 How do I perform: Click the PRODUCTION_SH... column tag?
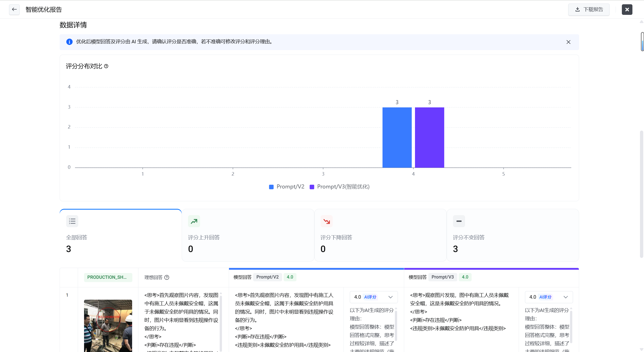point(108,277)
